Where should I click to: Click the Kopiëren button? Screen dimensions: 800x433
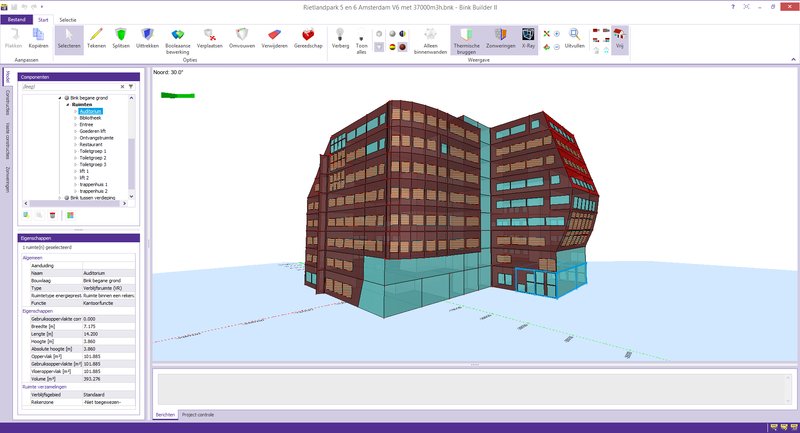click(x=39, y=39)
